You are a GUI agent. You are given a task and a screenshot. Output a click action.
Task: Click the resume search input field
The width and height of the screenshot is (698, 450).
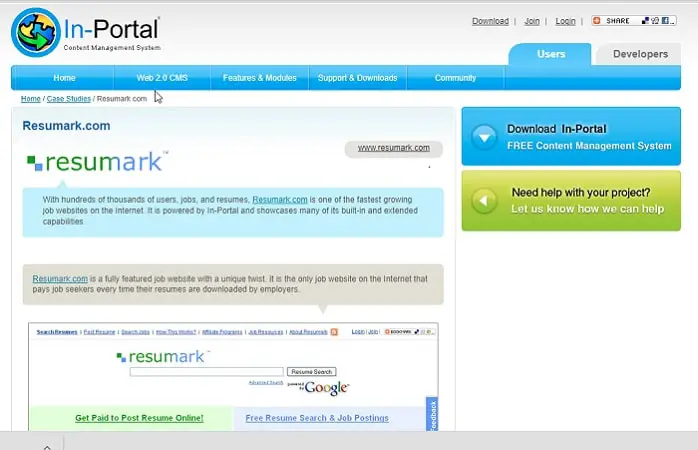207,372
